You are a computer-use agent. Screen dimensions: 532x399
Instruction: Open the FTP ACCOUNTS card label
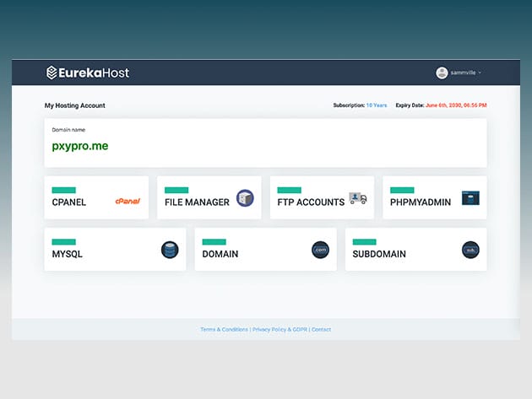click(x=311, y=202)
